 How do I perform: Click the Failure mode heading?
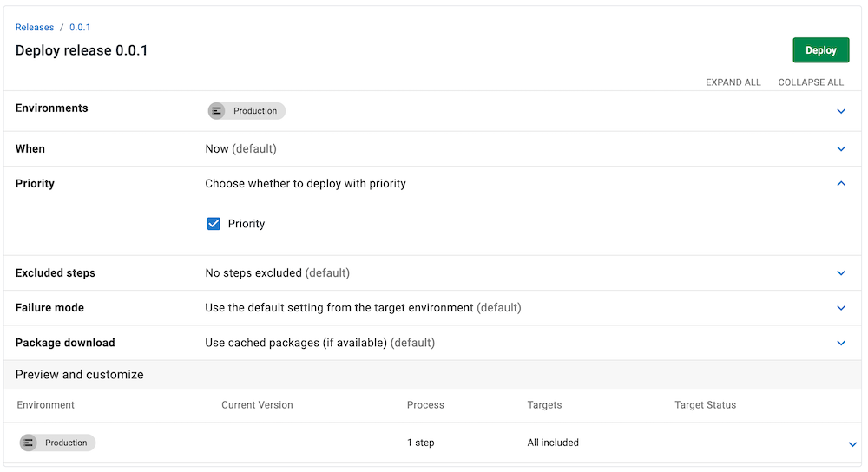click(x=49, y=308)
